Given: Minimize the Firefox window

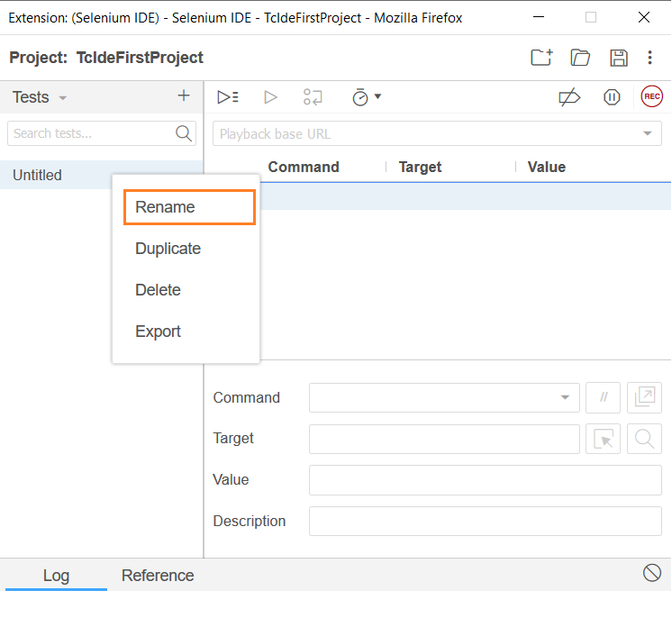Looking at the screenshot, I should click(x=539, y=17).
